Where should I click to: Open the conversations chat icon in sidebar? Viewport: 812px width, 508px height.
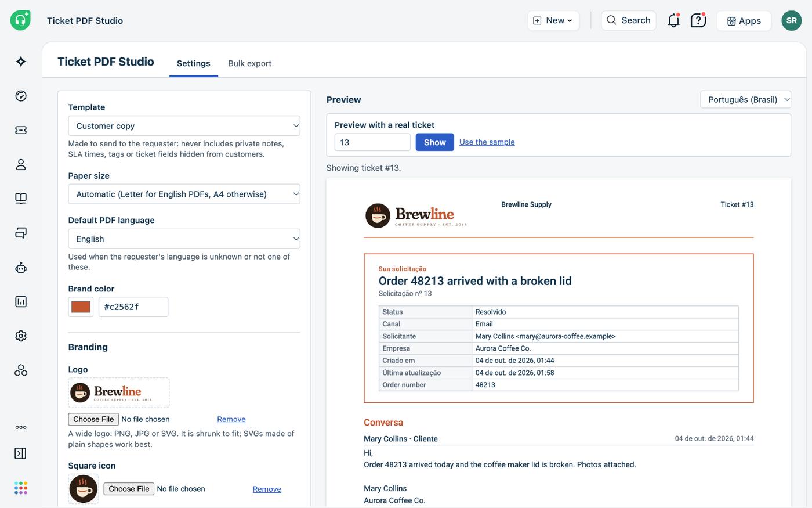tap(21, 233)
